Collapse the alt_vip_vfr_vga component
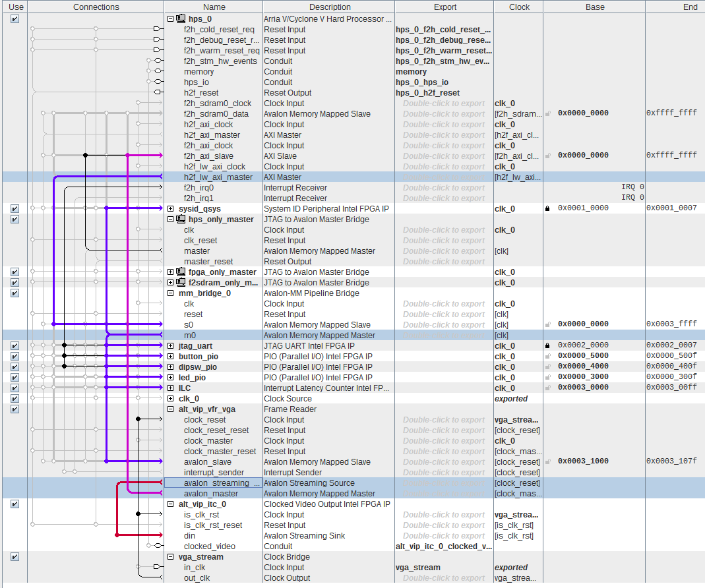The height and width of the screenshot is (588, 705). [170, 409]
